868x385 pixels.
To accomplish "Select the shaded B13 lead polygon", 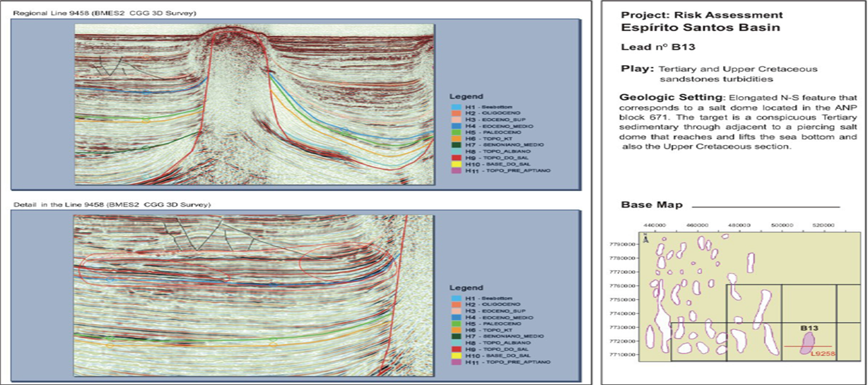I will pos(807,343).
